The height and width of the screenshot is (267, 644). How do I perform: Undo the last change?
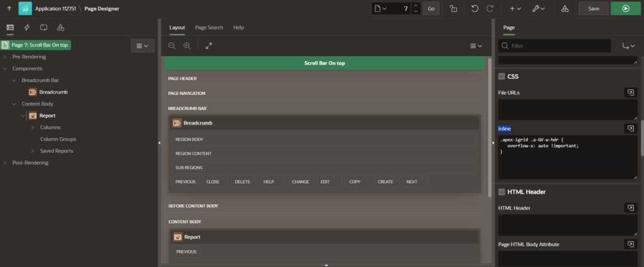475,9
